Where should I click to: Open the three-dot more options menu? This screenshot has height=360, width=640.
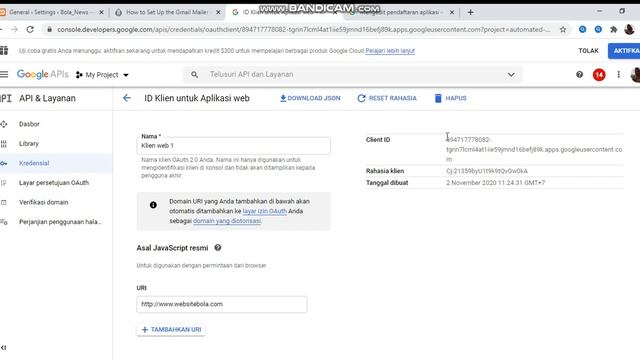click(x=618, y=74)
